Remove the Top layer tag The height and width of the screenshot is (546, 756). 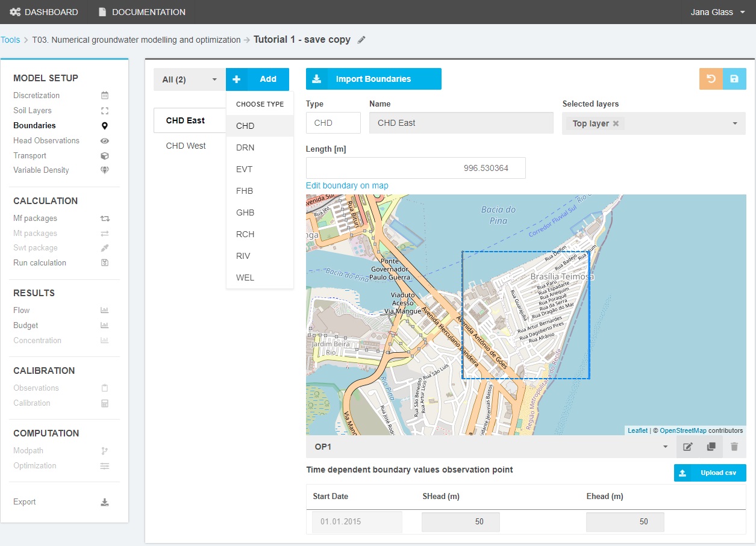(x=616, y=123)
